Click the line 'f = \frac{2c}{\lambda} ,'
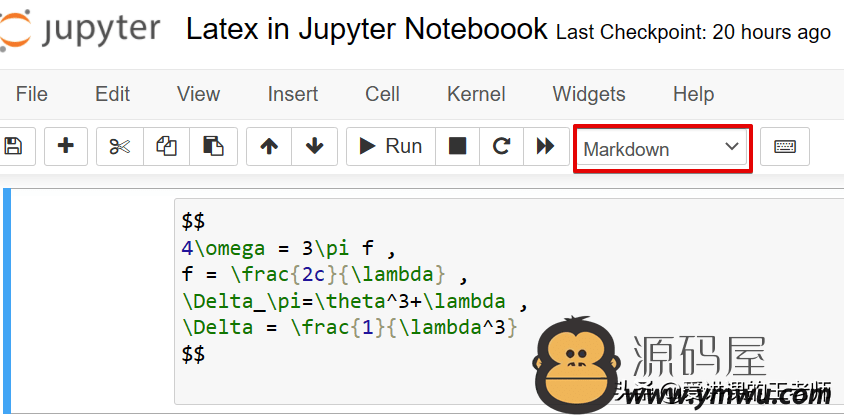Viewport: 844px width, 415px height. (x=326, y=275)
